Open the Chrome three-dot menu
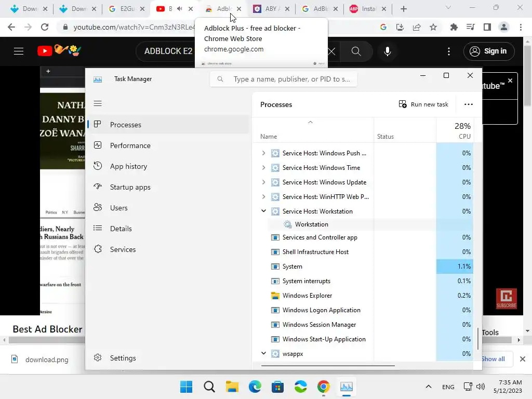Viewport: 532px width, 399px height. tap(521, 27)
